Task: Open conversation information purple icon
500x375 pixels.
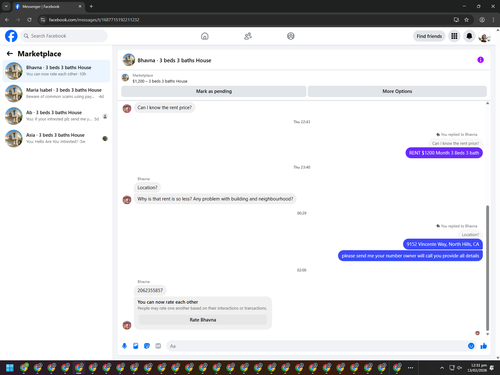Action: point(480,60)
